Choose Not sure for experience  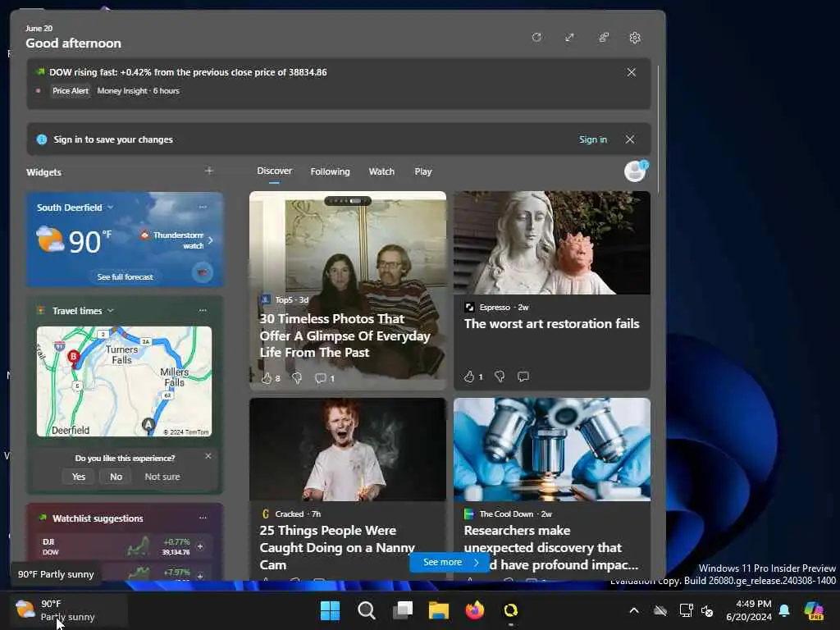click(162, 477)
